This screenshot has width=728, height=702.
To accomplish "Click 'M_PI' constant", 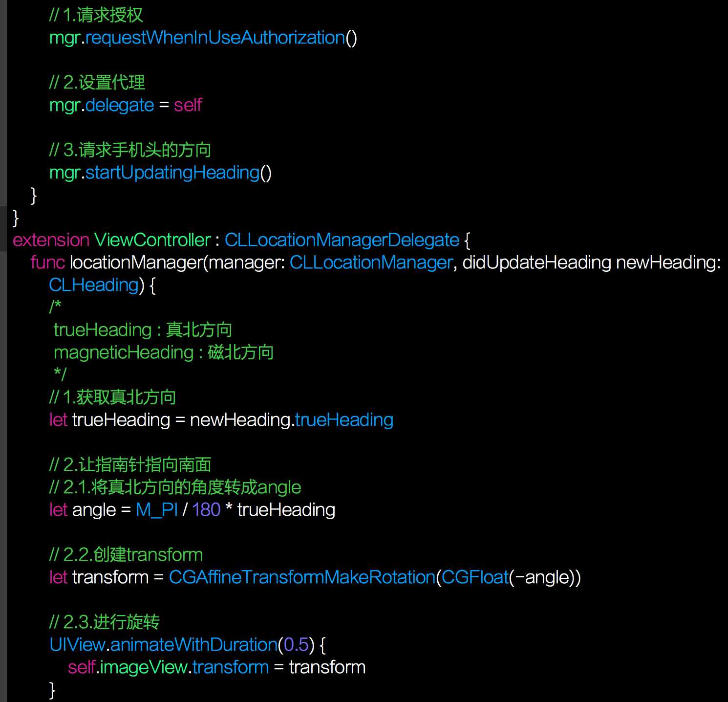I will click(x=157, y=510).
